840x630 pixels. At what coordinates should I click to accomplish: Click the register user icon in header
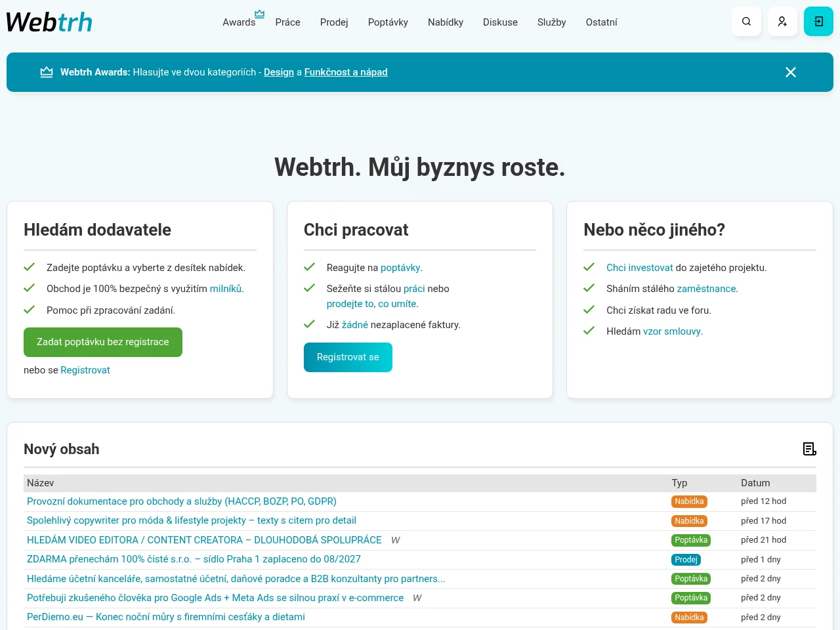pyautogui.click(x=782, y=22)
